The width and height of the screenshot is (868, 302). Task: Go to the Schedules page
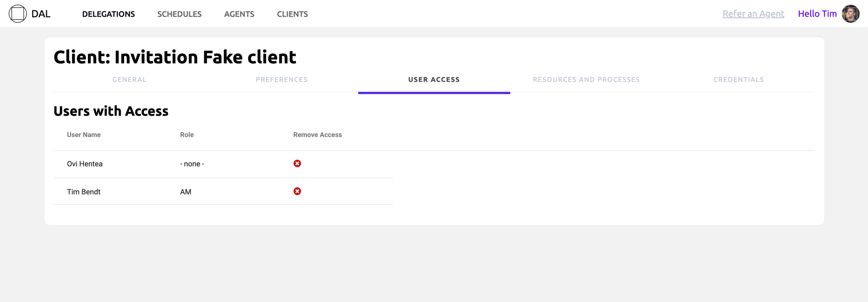[x=179, y=14]
